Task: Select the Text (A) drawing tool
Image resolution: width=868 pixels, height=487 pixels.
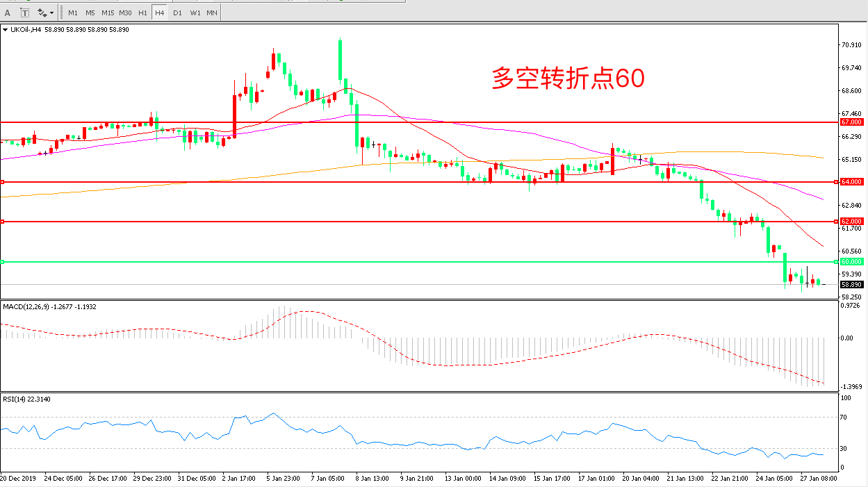Action: point(8,13)
